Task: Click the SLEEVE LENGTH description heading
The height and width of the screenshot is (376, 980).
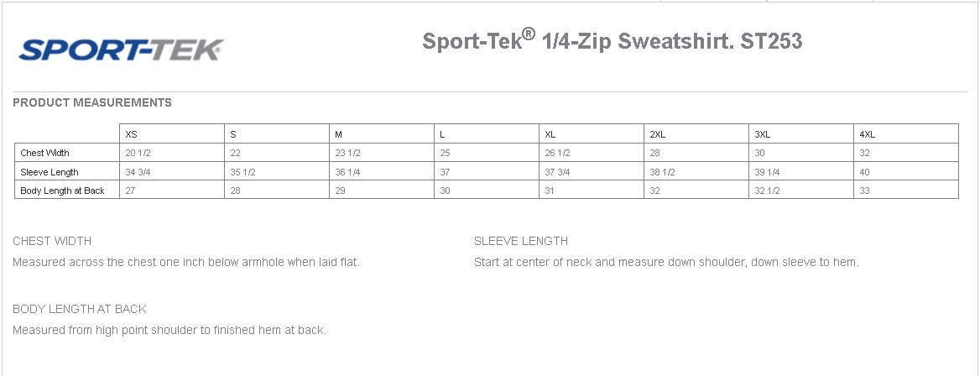Action: coord(521,241)
